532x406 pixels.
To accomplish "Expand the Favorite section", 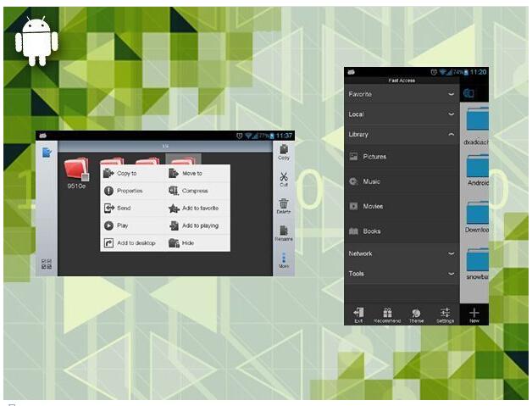I will [451, 94].
